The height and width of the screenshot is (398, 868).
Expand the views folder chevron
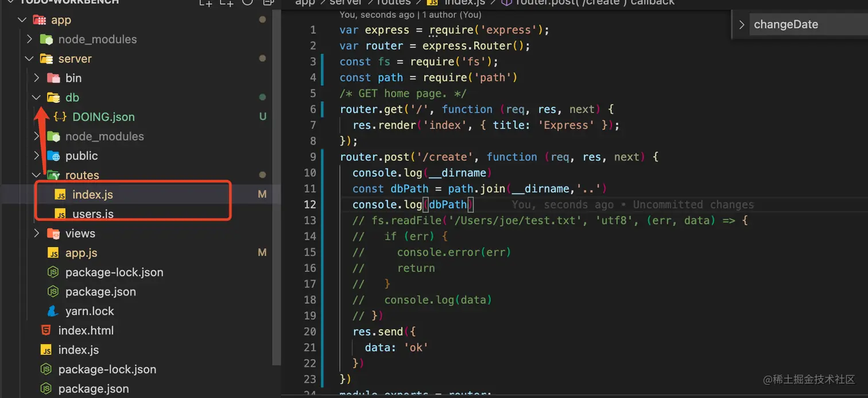tap(36, 233)
